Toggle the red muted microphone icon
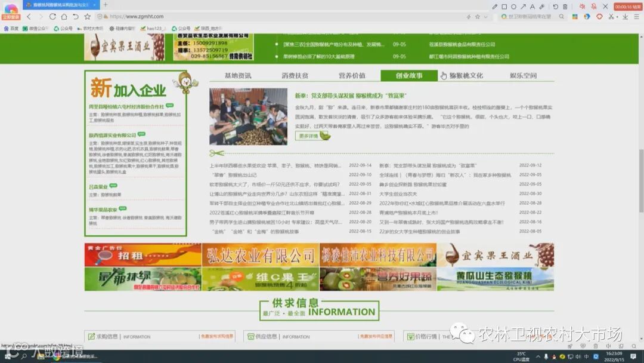The image size is (644, 363). click(594, 7)
